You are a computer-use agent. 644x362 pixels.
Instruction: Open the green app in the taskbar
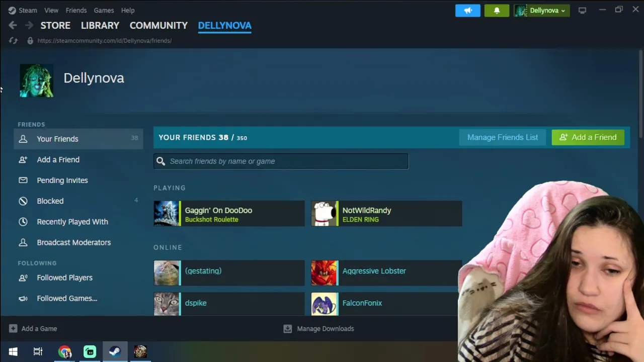(x=90, y=351)
